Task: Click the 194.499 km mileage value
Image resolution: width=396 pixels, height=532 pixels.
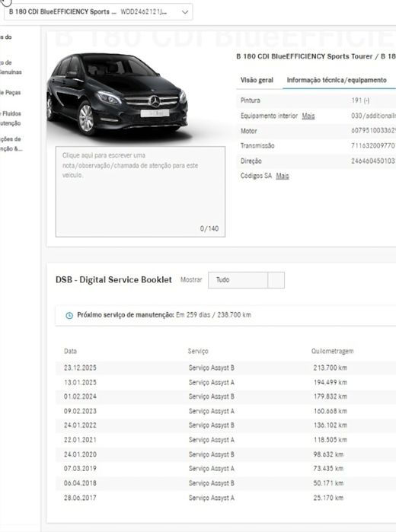Action: [x=330, y=382]
